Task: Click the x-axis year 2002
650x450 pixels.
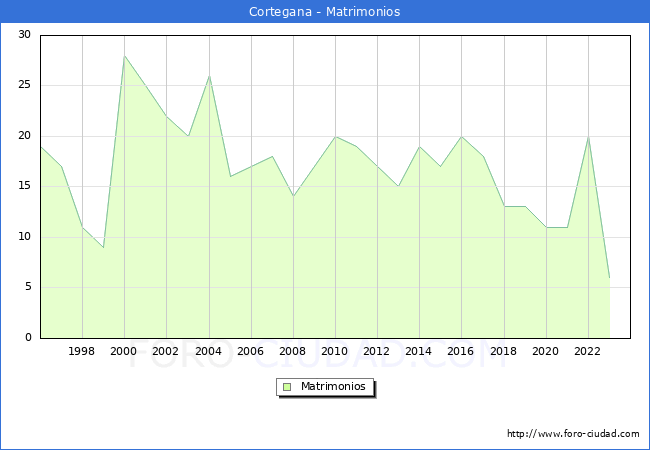Action: click(x=165, y=351)
